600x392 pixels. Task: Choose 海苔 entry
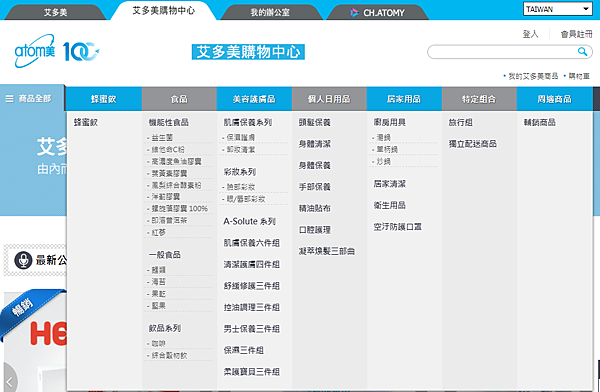(x=158, y=282)
